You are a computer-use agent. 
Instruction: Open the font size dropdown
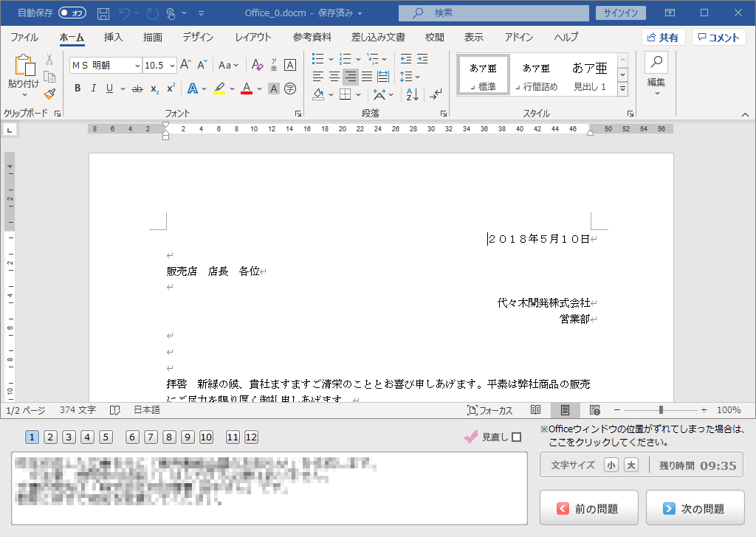(x=172, y=66)
